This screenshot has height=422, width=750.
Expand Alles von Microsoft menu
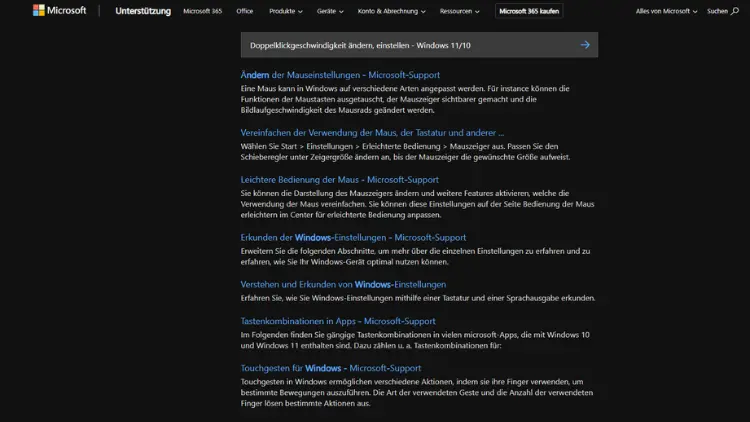coord(666,11)
